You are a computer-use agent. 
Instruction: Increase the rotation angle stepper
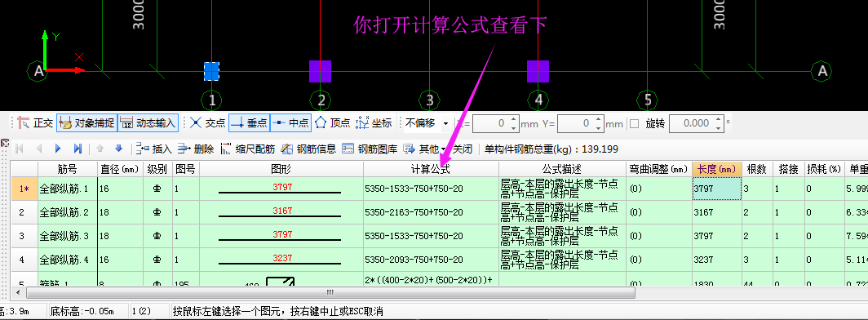pos(719,119)
